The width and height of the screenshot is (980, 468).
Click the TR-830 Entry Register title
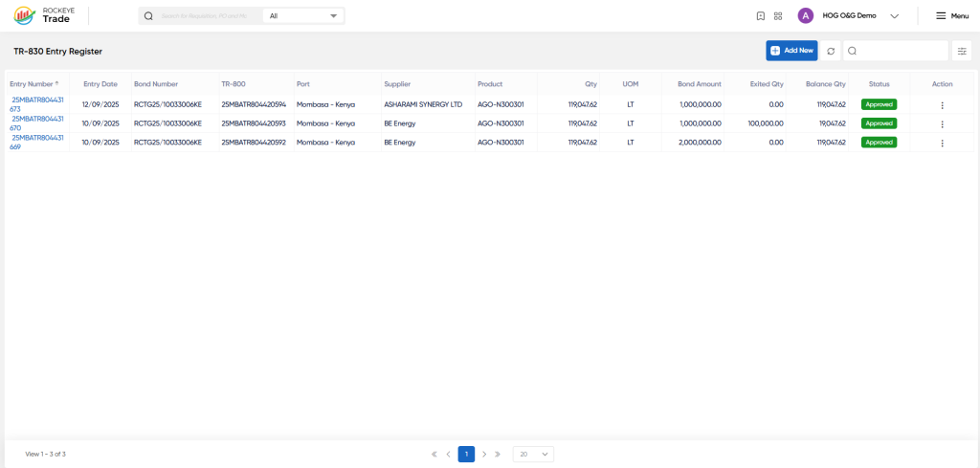point(57,52)
